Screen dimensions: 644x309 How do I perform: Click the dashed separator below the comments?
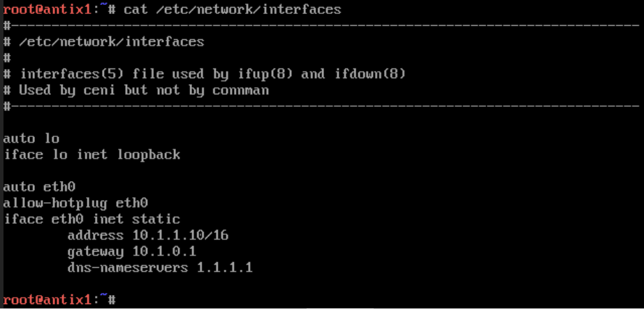click(x=321, y=106)
